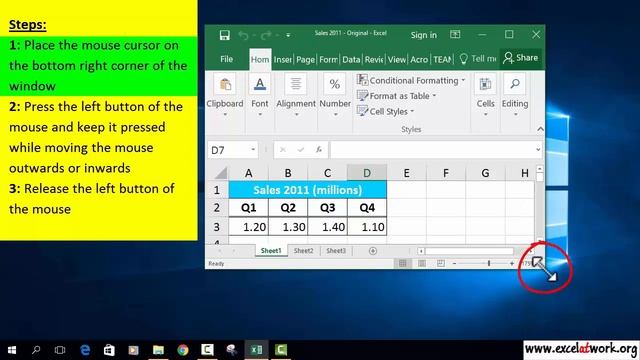Switch to the Sheet3 tab
Image resolution: width=640 pixels, height=360 pixels.
(x=336, y=251)
